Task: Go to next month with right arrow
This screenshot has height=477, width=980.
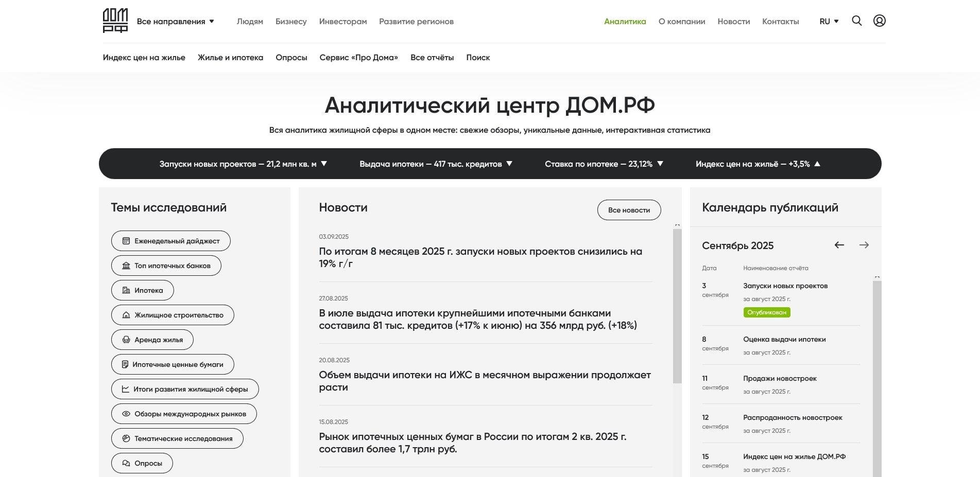Action: (x=864, y=245)
